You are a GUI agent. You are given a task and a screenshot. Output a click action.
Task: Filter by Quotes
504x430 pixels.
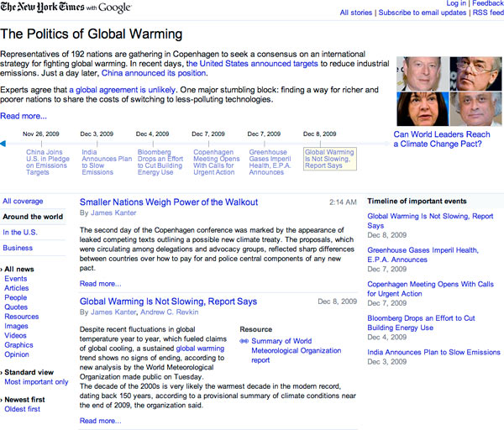[x=16, y=307]
